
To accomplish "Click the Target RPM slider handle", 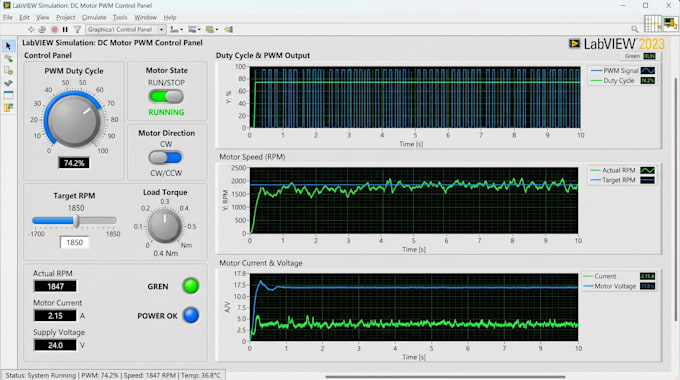I will coord(76,221).
